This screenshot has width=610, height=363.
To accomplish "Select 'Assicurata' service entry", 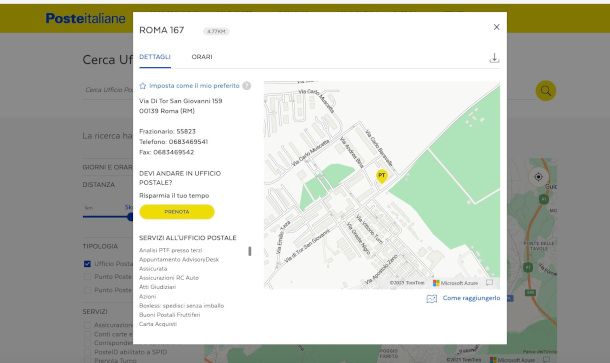I will tap(153, 269).
